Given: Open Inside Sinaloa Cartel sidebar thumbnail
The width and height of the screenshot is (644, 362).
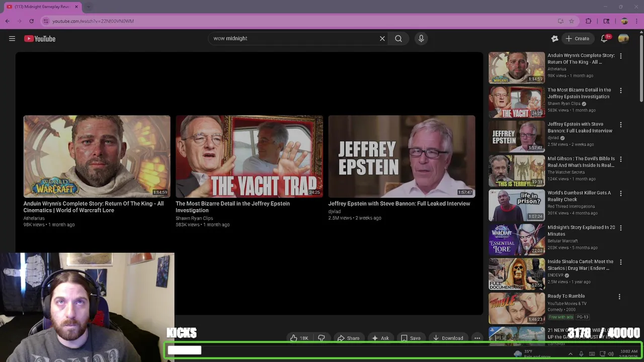Looking at the screenshot, I should (517, 274).
